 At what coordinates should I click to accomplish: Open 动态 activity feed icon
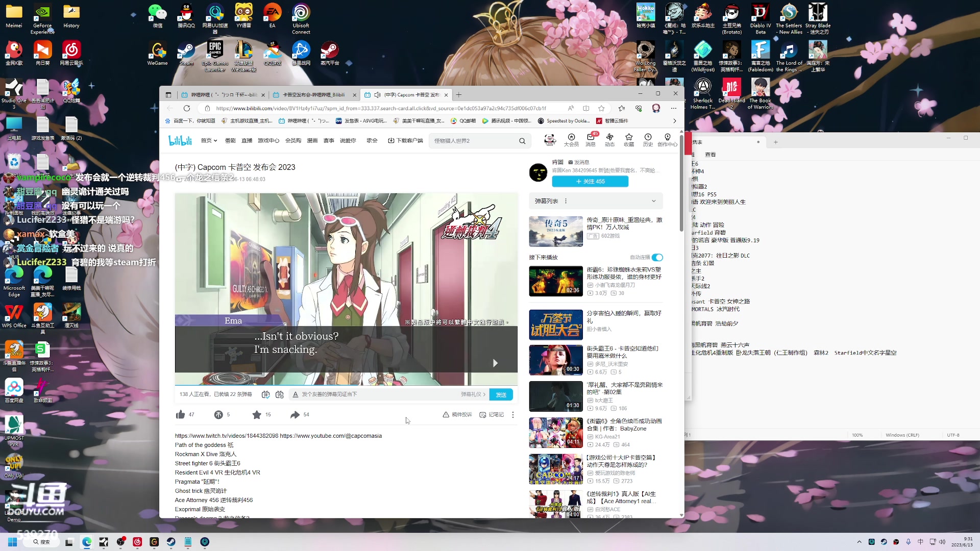click(x=610, y=140)
